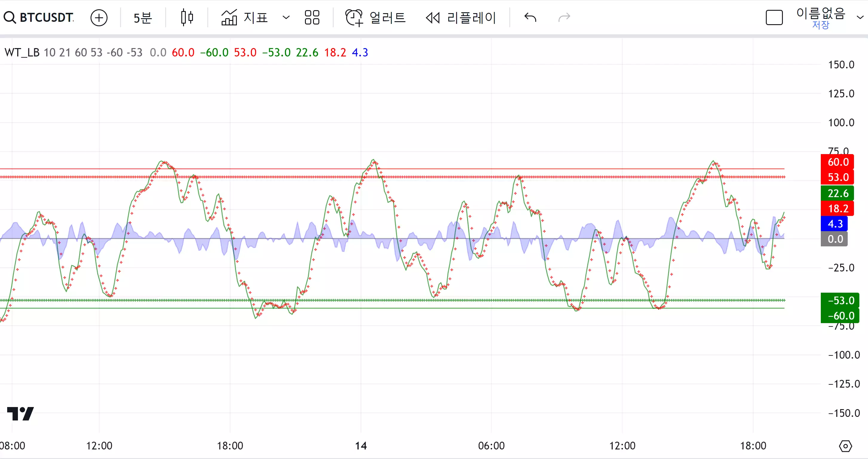868x459 pixels.
Task: Undo the last chart action
Action: (530, 17)
